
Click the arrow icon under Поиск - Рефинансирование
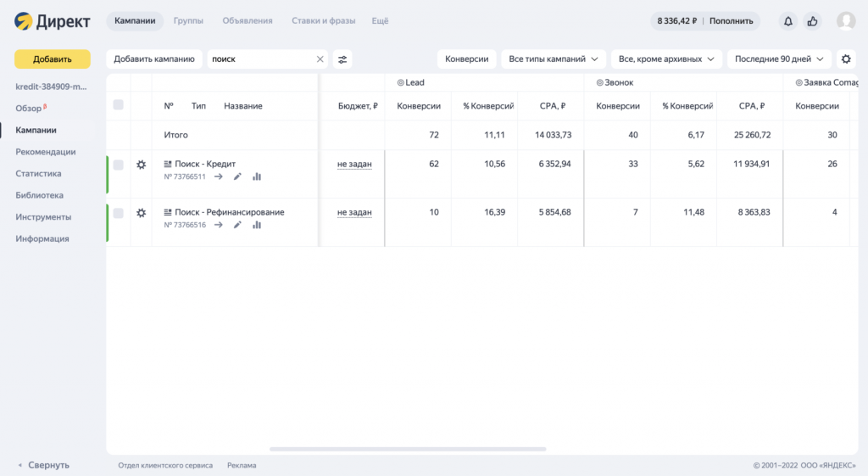coord(219,225)
